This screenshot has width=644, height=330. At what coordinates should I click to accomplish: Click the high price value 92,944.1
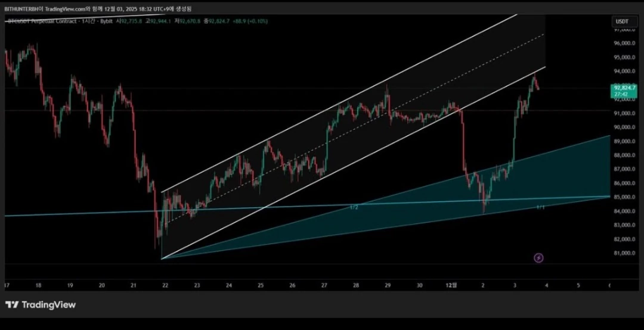[159, 21]
